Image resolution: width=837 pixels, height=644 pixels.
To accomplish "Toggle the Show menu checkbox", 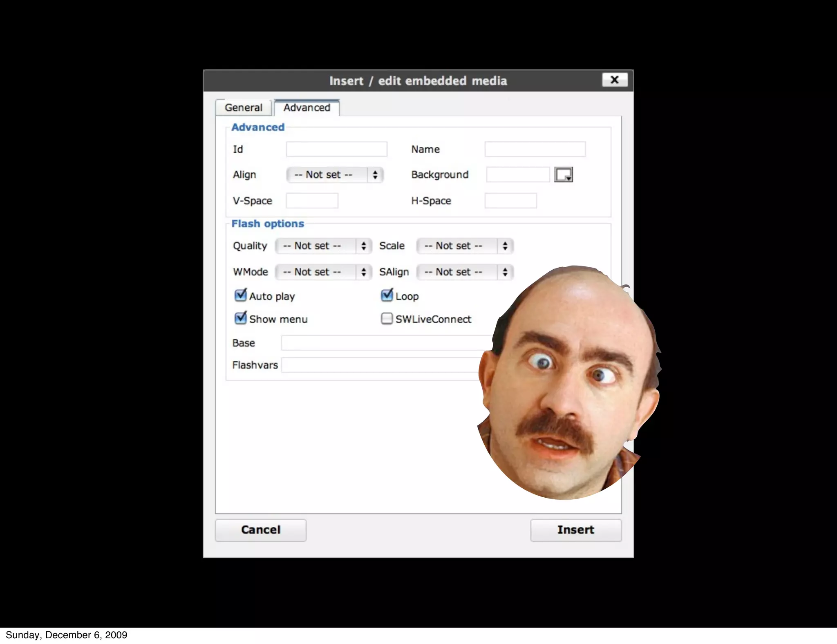I will pyautogui.click(x=241, y=318).
